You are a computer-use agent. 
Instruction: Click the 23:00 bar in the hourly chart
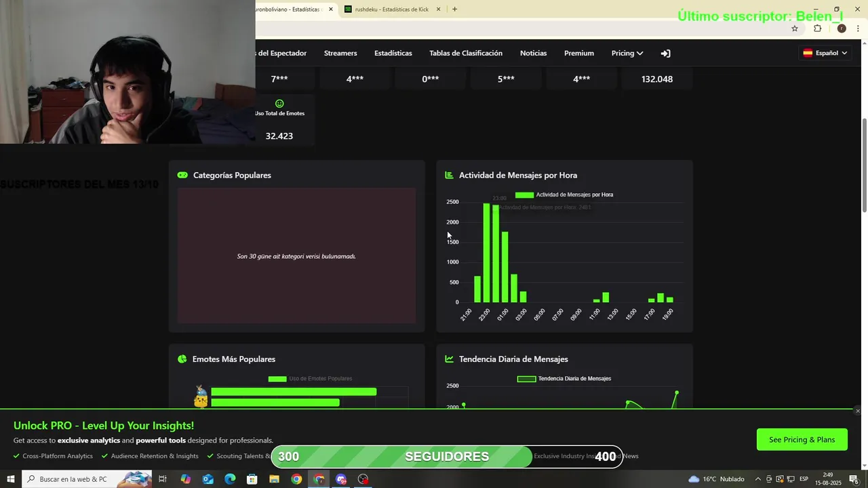click(486, 253)
